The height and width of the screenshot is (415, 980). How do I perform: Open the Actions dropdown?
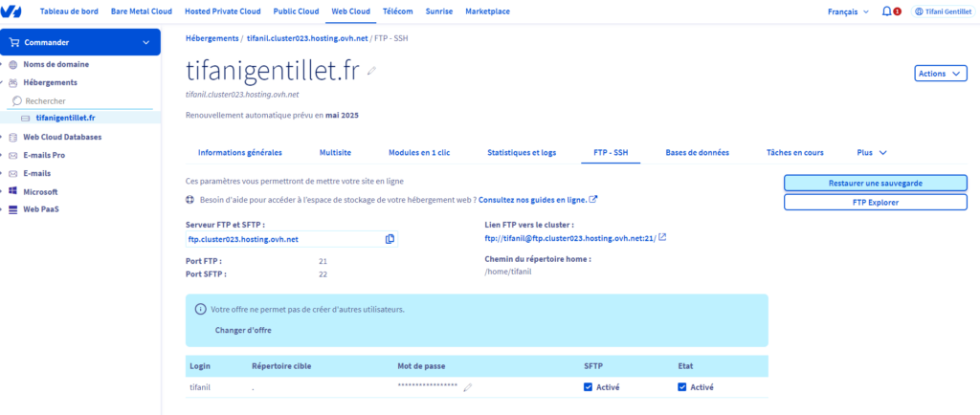click(941, 74)
